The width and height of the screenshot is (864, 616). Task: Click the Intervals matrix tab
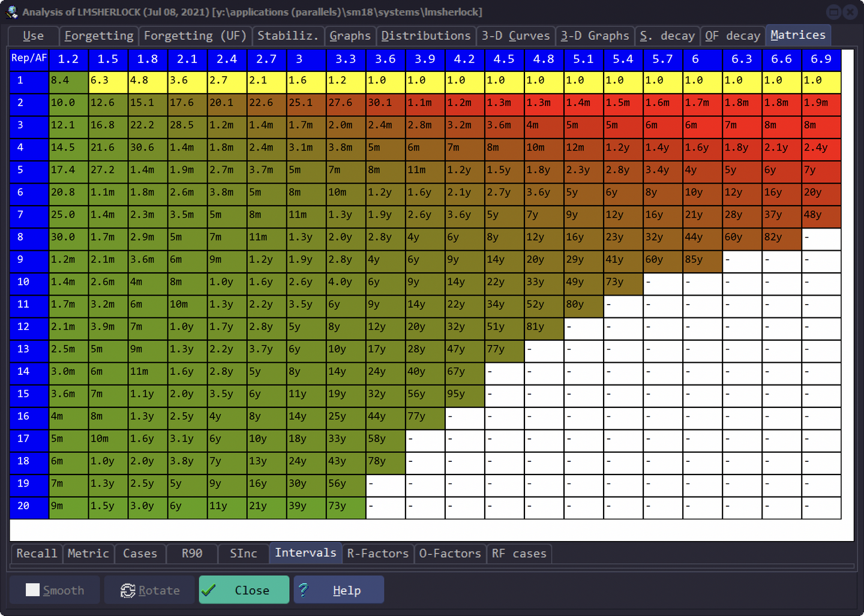coord(306,552)
